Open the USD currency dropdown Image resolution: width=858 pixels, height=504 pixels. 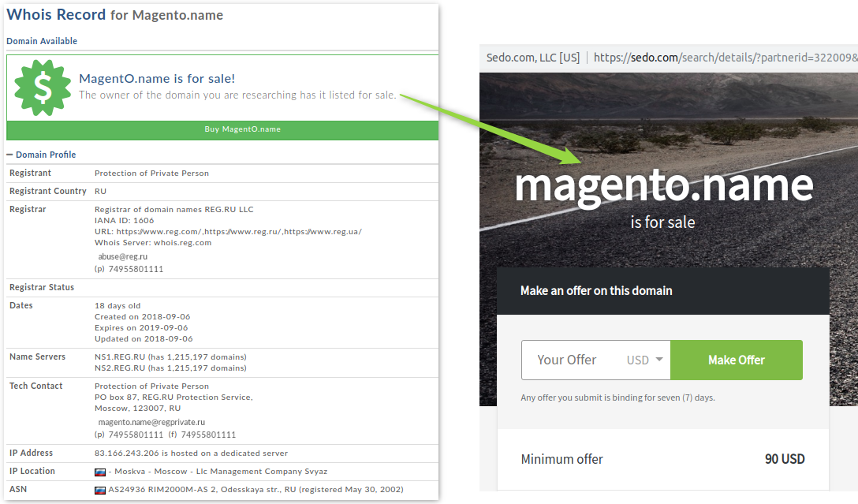click(x=645, y=360)
